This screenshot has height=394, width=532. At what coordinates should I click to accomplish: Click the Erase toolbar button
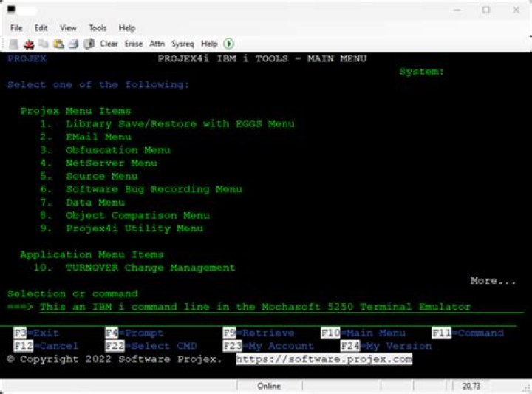(134, 44)
